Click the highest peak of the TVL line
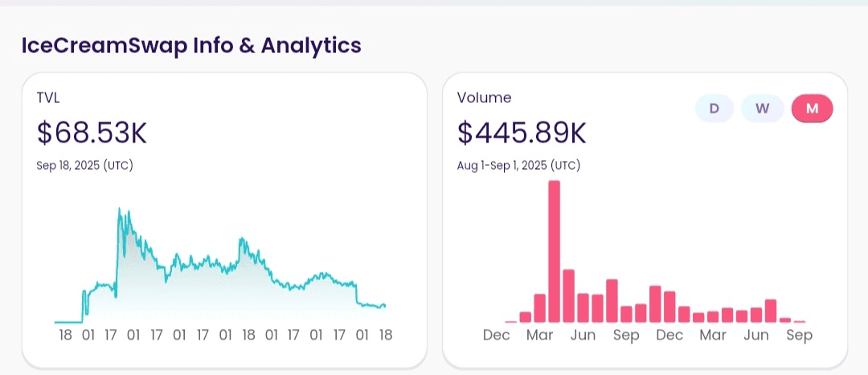The height and width of the screenshot is (375, 868). (x=120, y=210)
